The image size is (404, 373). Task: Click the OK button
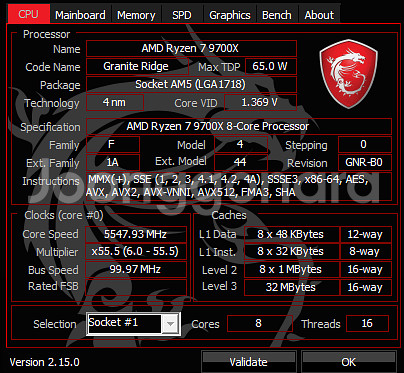(x=349, y=362)
